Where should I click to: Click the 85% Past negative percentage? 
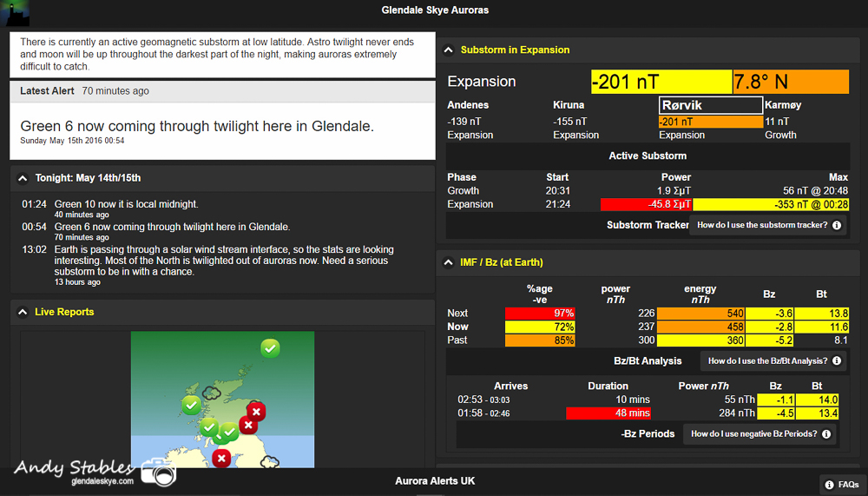(x=540, y=341)
